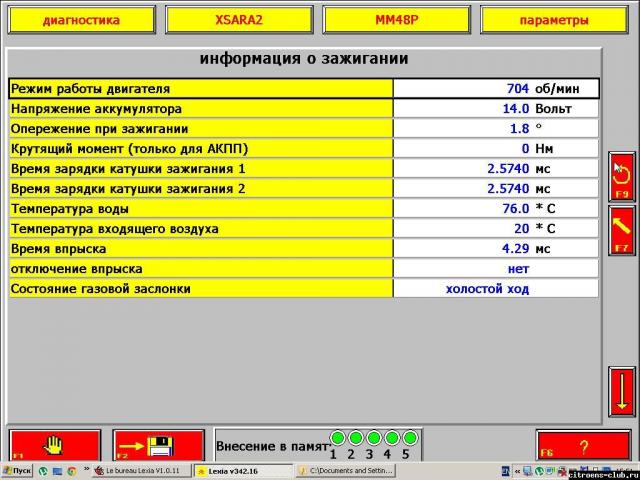Viewport: 640px width, 480px height.
Task: Select Температура входящего воздуха row label
Action: click(200, 229)
